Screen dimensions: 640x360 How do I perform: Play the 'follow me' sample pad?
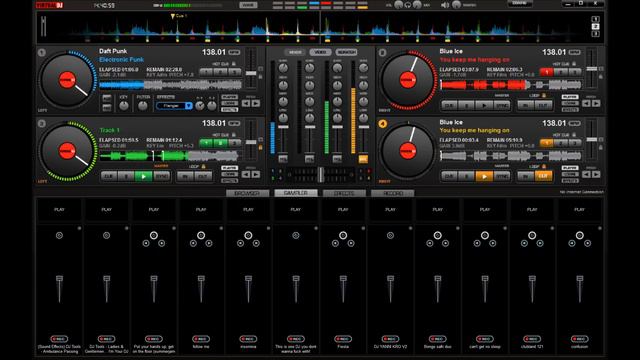[201, 209]
